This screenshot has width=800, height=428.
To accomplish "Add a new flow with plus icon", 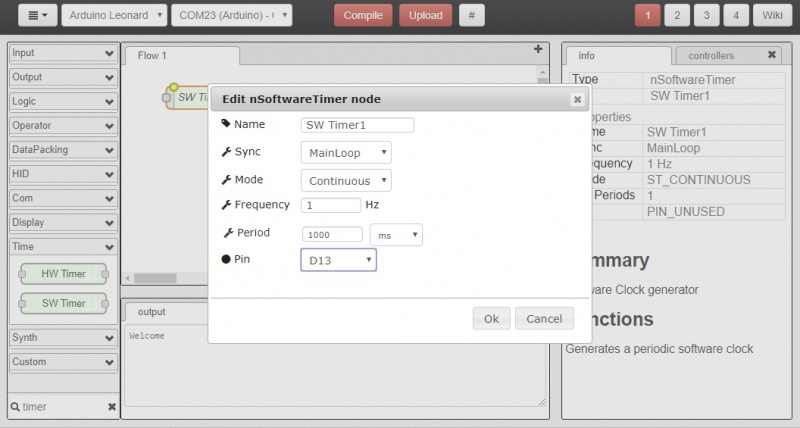I will (x=538, y=49).
